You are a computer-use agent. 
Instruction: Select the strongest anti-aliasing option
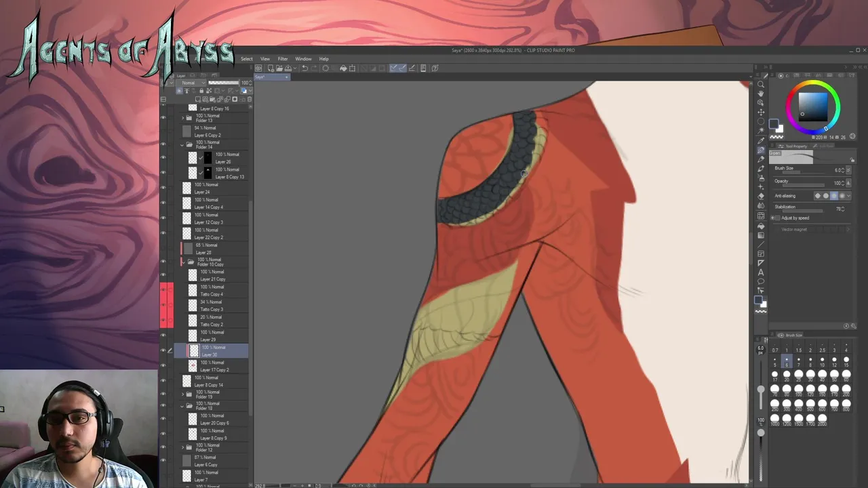click(842, 196)
